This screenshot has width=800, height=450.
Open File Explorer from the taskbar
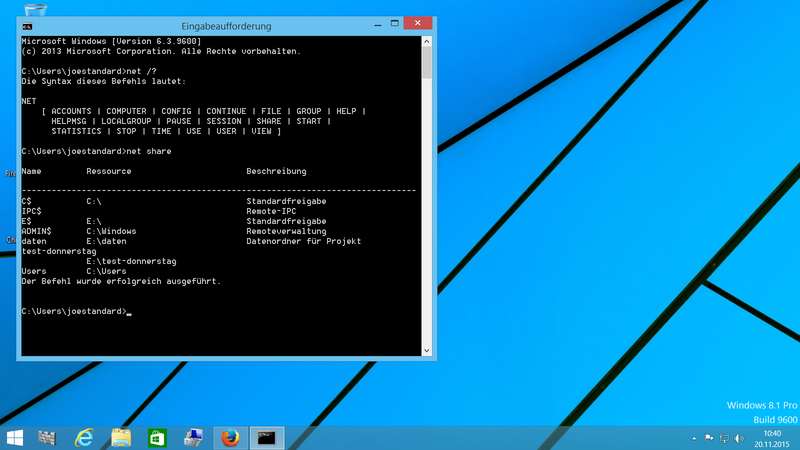121,438
